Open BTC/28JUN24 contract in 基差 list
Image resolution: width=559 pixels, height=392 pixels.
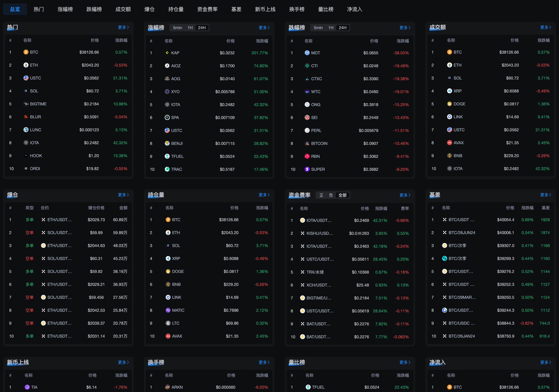point(462,233)
